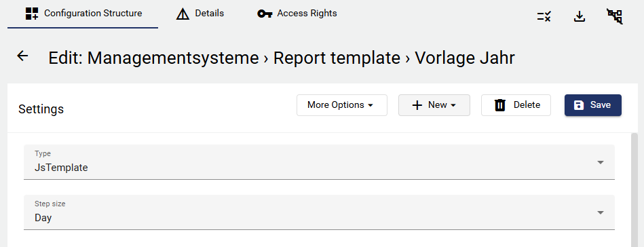
Task: Open the More Options dropdown menu
Action: (342, 105)
